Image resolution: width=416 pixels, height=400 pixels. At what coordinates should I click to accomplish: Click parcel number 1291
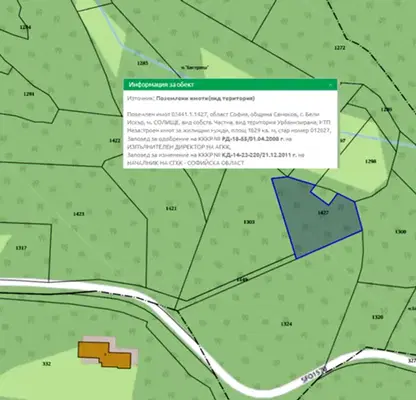coord(29,94)
